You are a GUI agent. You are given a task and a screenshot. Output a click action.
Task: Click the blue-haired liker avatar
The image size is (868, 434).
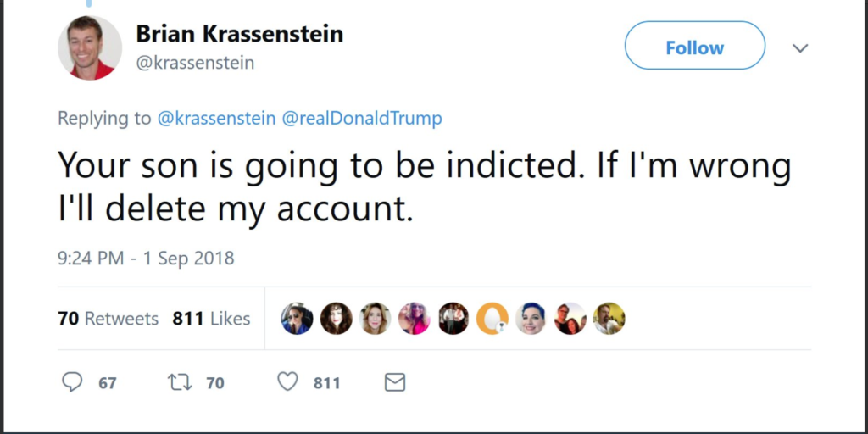point(531,319)
